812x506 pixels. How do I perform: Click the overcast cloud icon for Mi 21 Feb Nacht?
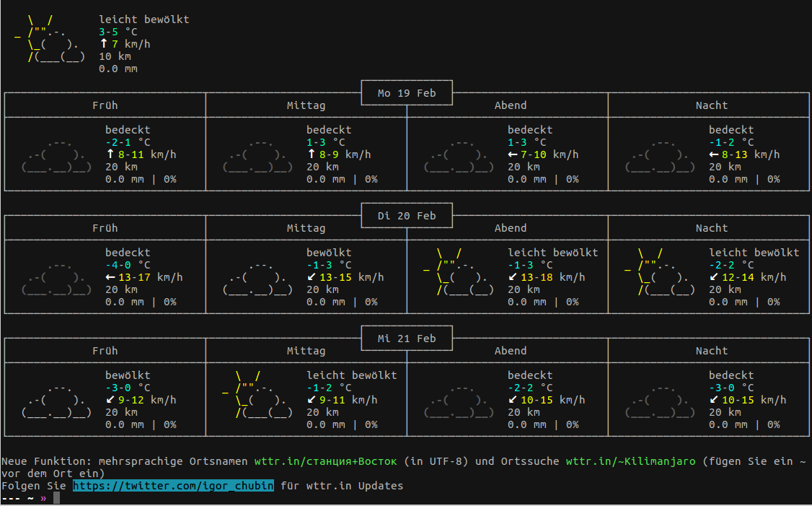coord(661,401)
